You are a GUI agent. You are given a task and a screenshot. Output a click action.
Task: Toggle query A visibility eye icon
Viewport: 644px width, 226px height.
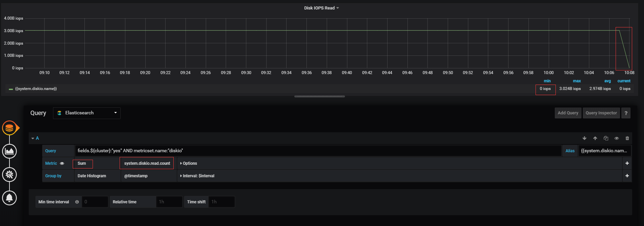(617, 138)
